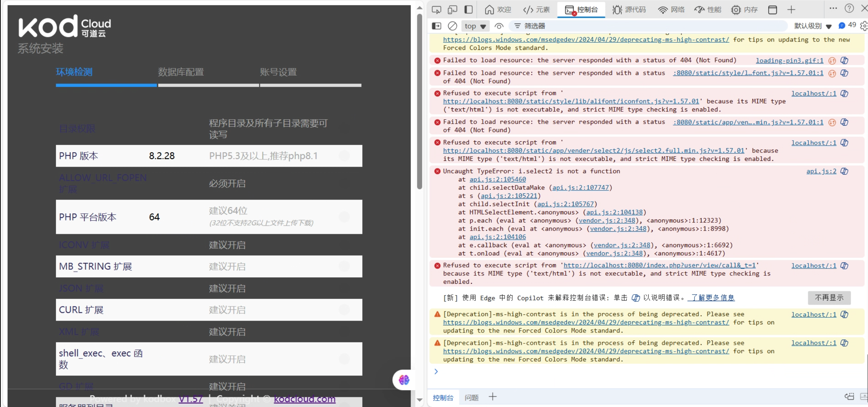Open the Application panel icon next to 内存

773,10
